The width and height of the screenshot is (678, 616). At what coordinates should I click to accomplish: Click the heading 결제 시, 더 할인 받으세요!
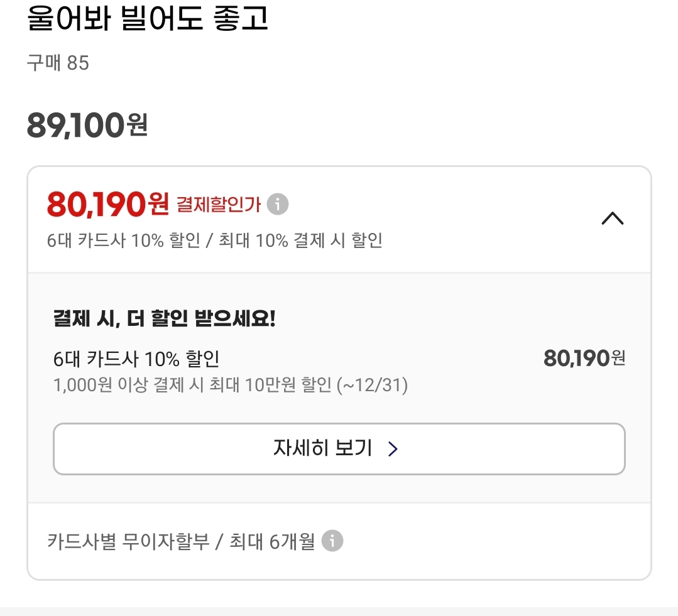tap(165, 319)
